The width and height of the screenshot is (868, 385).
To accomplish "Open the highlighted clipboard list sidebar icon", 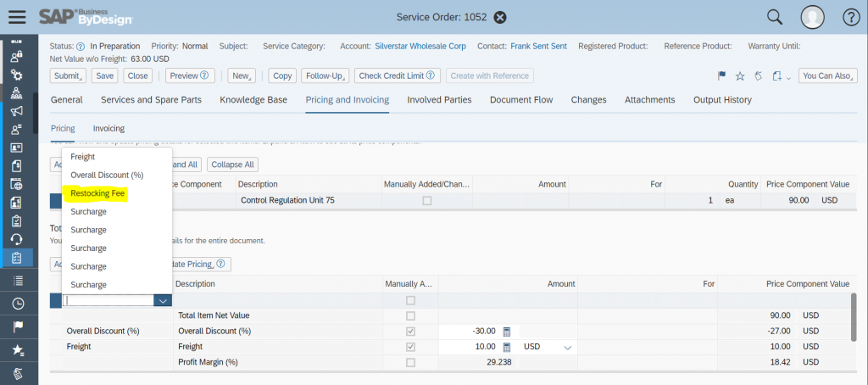I will tap(17, 258).
